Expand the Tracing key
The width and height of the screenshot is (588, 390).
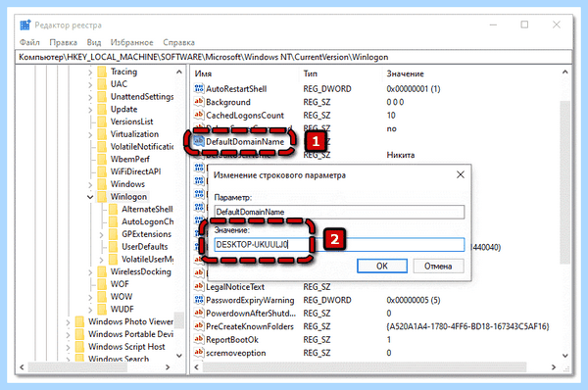pos(90,72)
